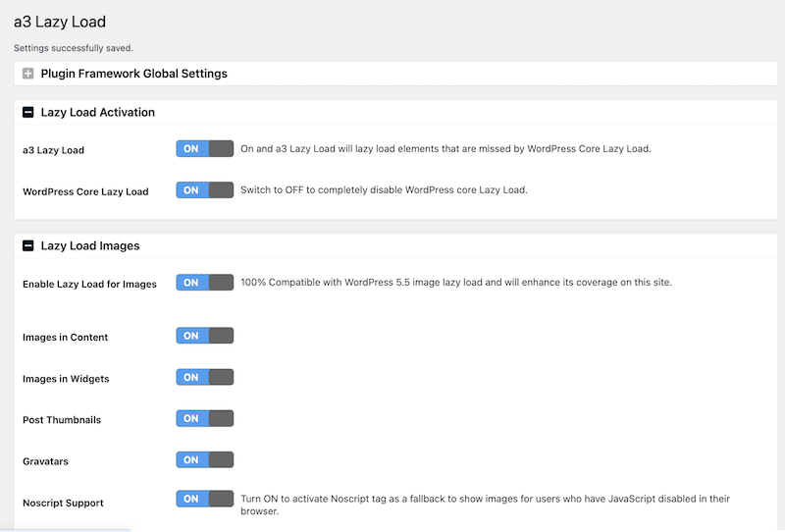
Task: Collapse Lazy Load Images via minus icon
Action: [27, 246]
